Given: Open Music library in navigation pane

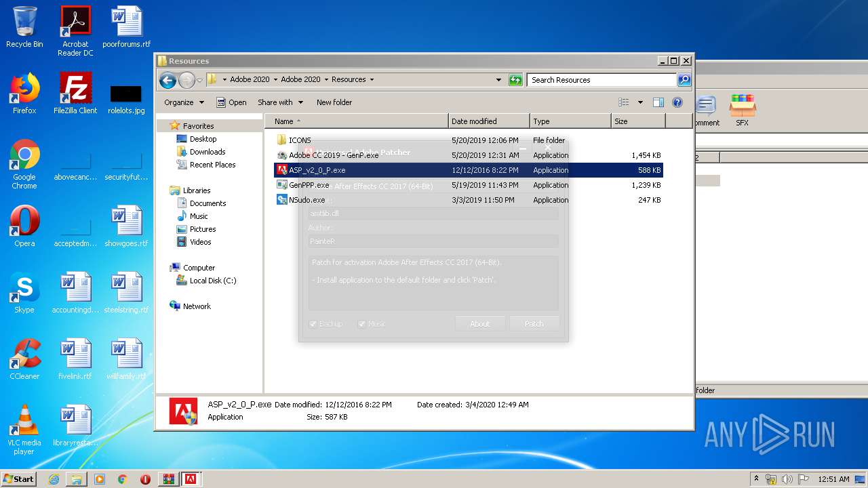Looking at the screenshot, I should pyautogui.click(x=199, y=216).
